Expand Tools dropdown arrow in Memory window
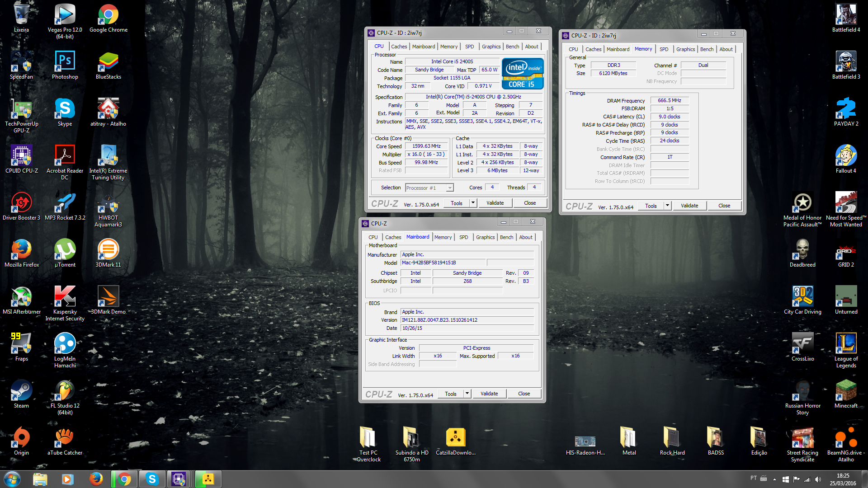The image size is (868, 488). pyautogui.click(x=667, y=206)
